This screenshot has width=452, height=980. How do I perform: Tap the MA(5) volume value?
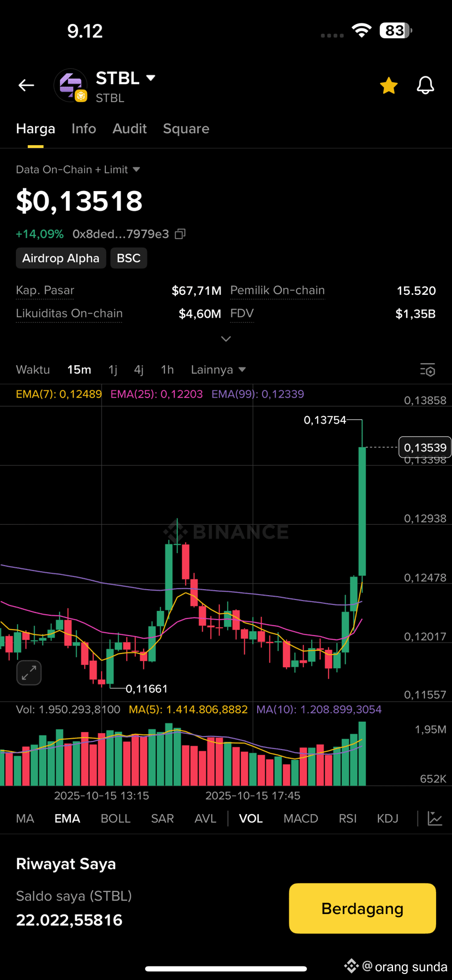188,710
